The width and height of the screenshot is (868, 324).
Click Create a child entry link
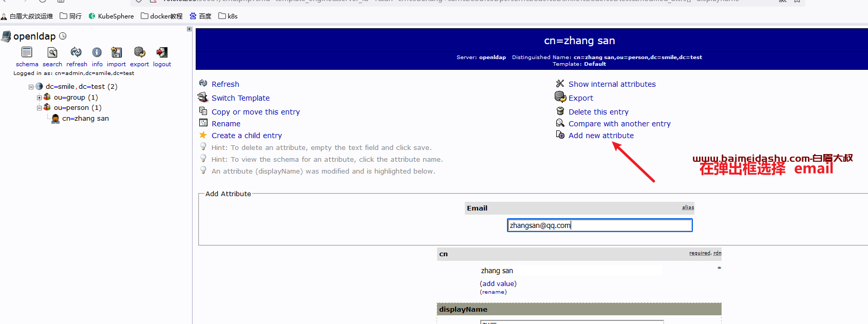(247, 136)
